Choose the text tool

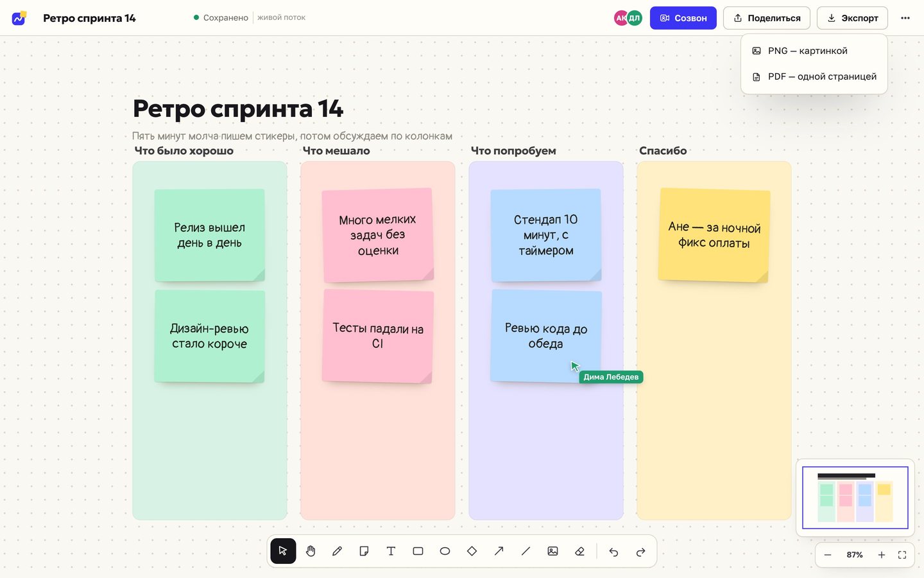(391, 551)
